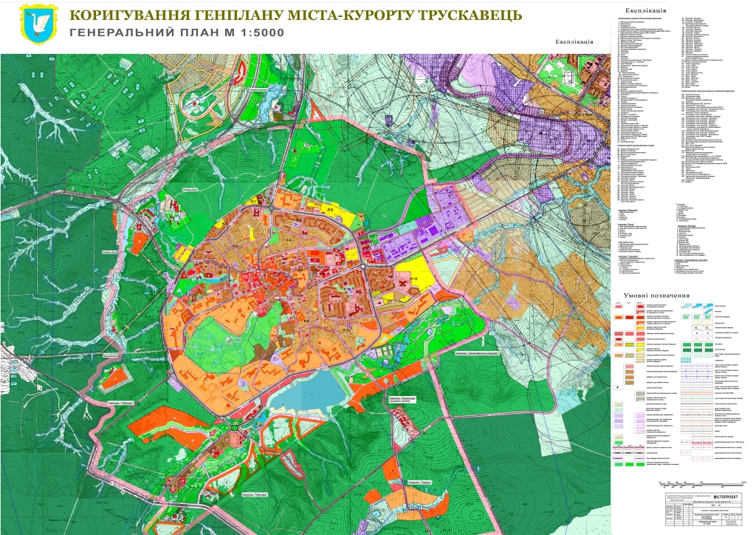The width and height of the screenshot is (756, 535).
Task: Select the blue lake south of town
Action: coord(309,389)
